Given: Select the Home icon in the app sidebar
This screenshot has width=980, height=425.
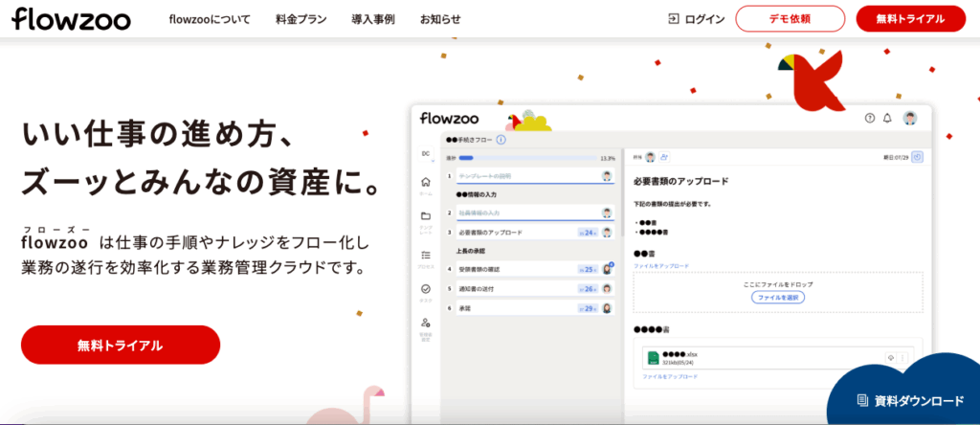Looking at the screenshot, I should 426,183.
